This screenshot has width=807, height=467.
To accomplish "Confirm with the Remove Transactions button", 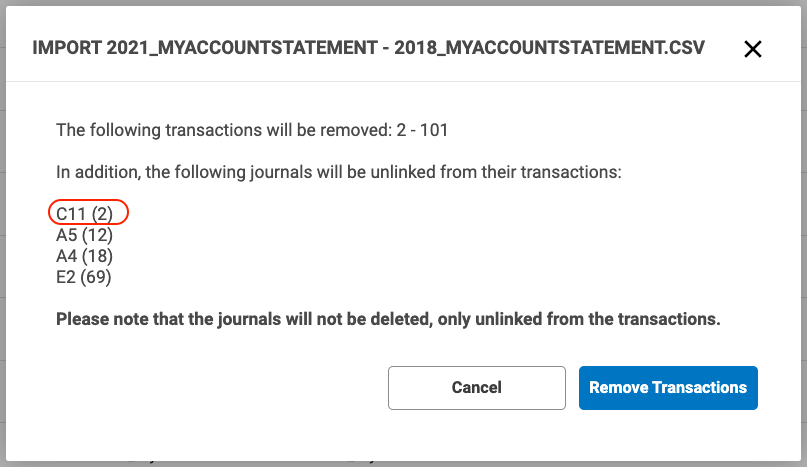I will pyautogui.click(x=668, y=387).
